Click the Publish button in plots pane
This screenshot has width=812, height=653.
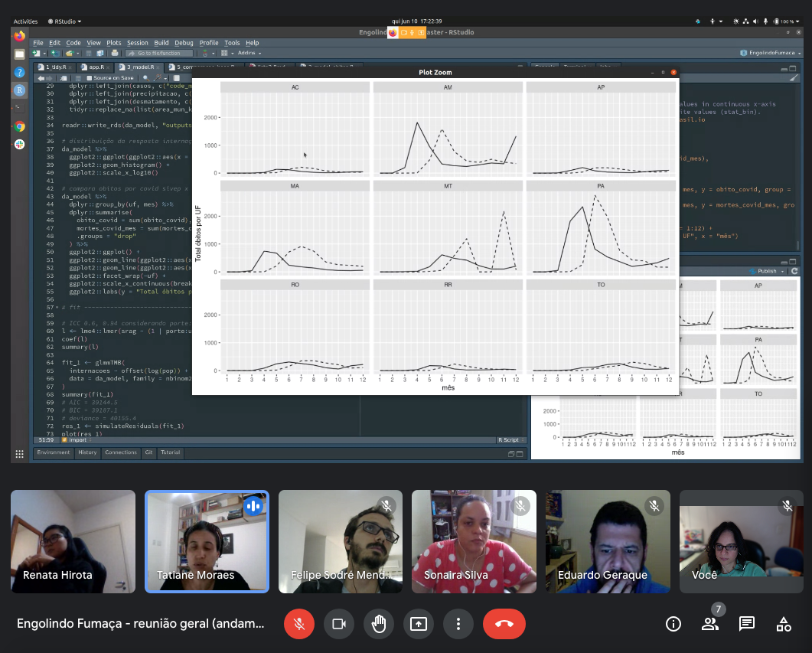[768, 271]
